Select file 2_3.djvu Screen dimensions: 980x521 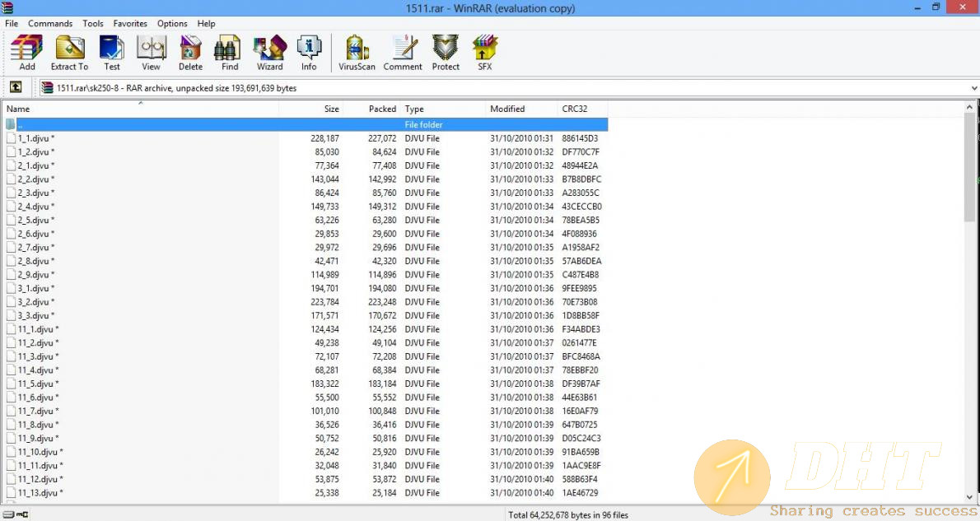(x=35, y=193)
